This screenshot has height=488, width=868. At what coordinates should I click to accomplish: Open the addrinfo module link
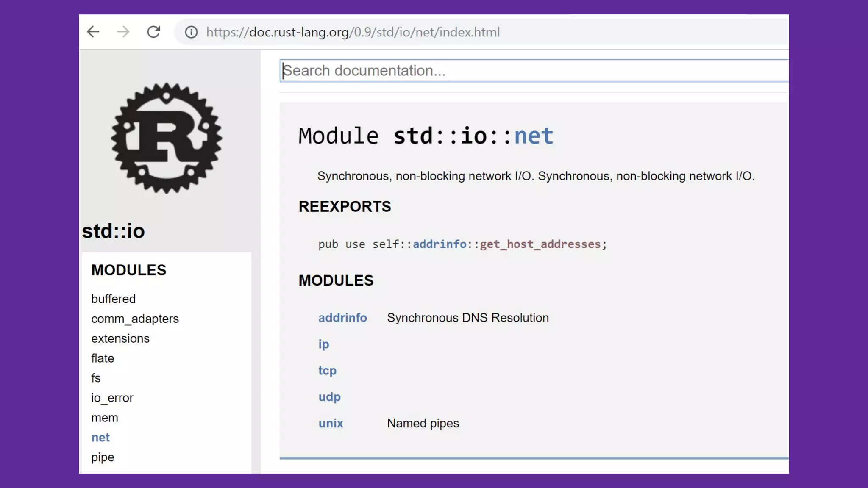pos(342,318)
